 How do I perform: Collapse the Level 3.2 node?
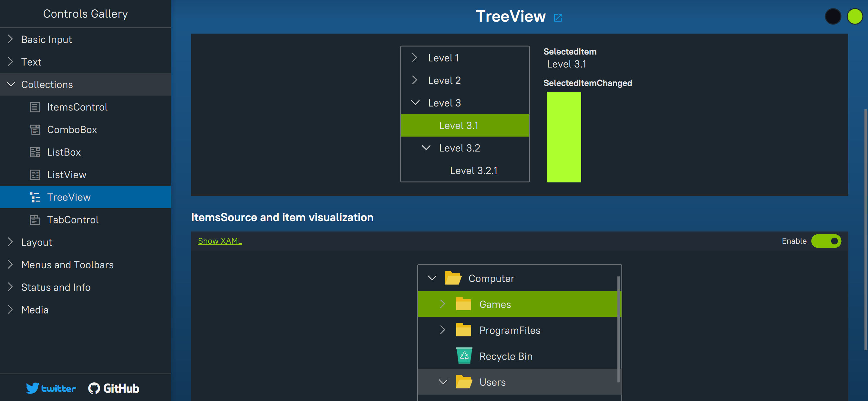pyautogui.click(x=426, y=148)
